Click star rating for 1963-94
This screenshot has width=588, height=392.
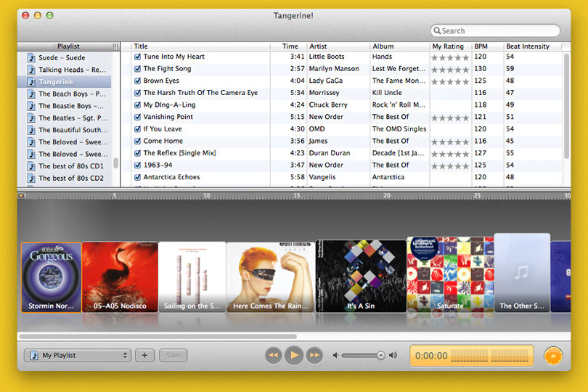point(450,166)
